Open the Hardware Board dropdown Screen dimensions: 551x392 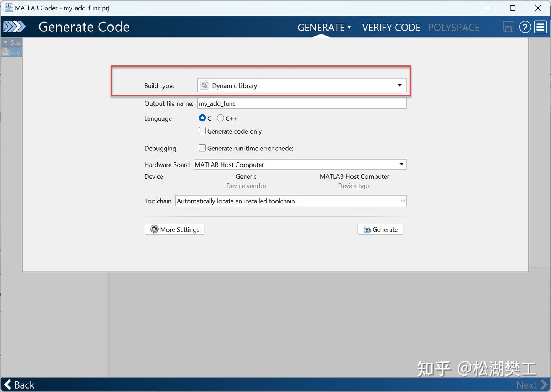(x=401, y=164)
